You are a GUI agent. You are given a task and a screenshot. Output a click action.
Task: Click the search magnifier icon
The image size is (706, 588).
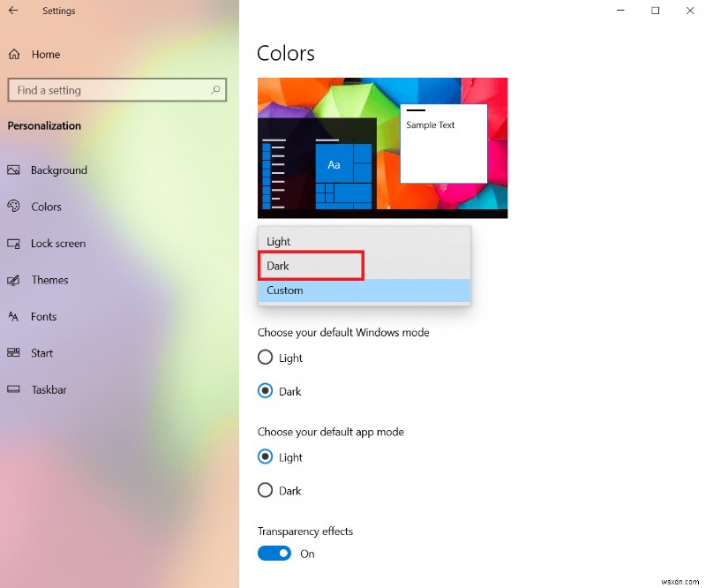coord(215,90)
